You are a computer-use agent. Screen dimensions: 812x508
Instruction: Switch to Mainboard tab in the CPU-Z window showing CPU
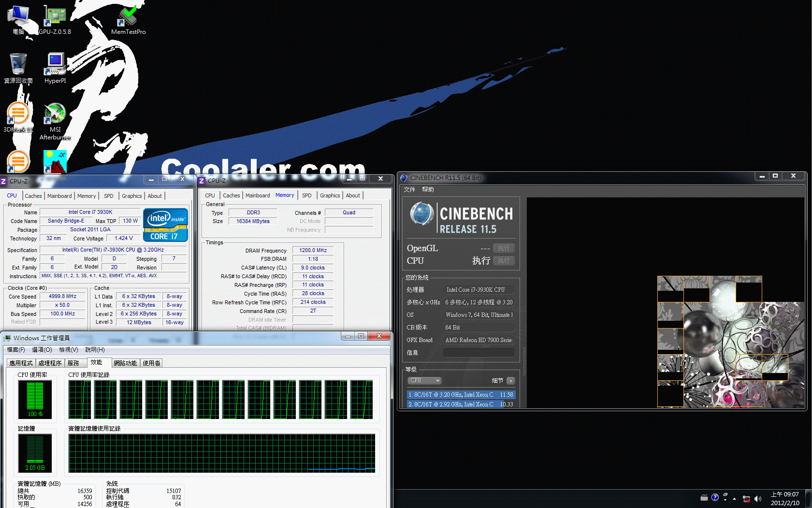coord(59,196)
